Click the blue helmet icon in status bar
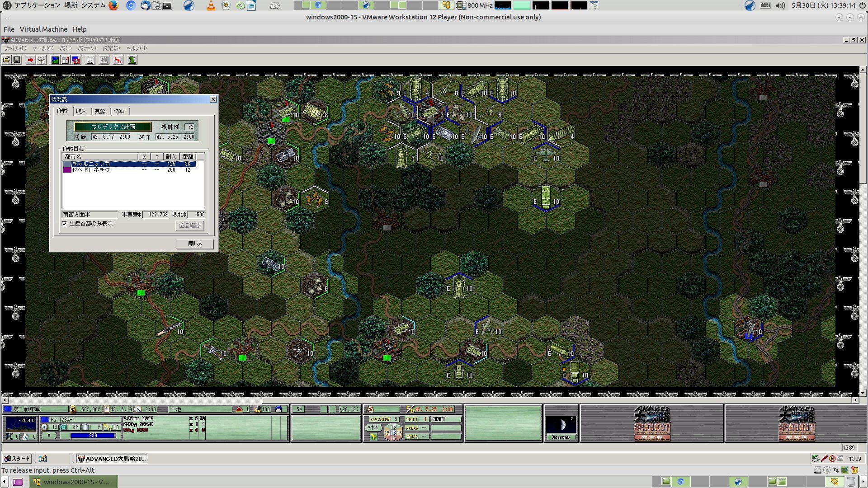 click(x=278, y=409)
